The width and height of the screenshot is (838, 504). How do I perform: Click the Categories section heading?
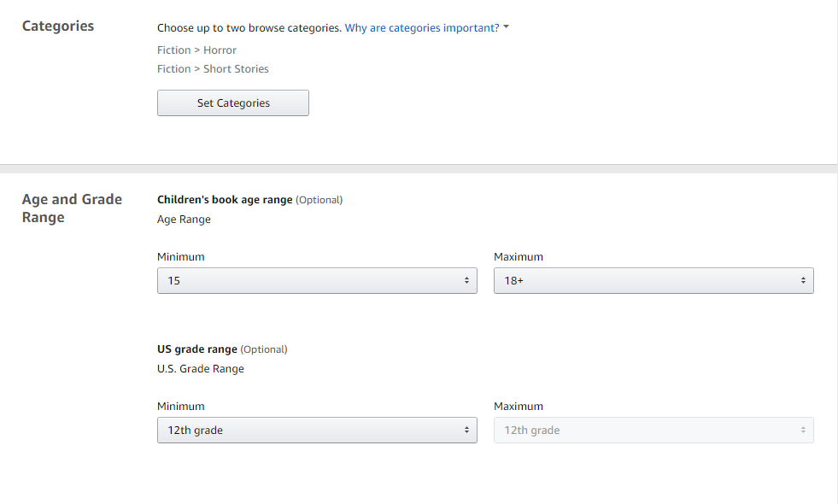58,26
